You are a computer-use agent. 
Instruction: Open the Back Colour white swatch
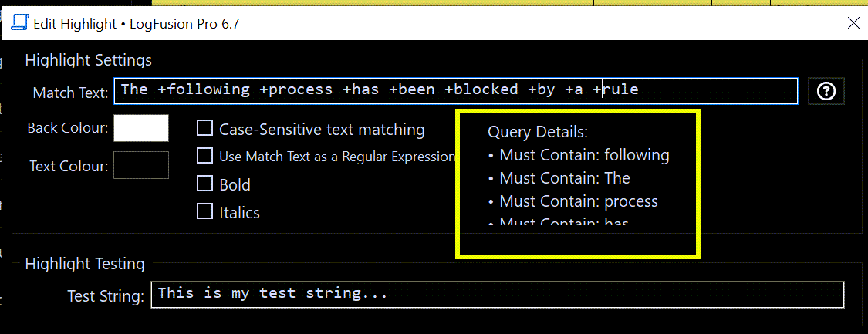click(x=141, y=128)
